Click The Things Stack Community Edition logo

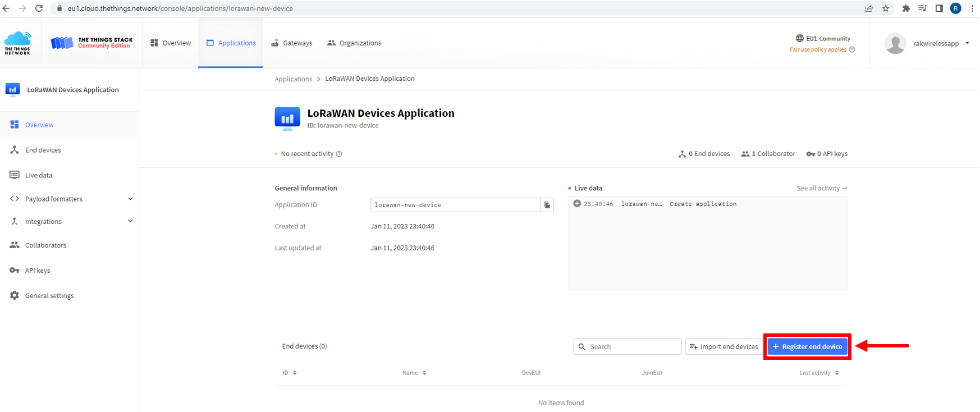[x=91, y=43]
